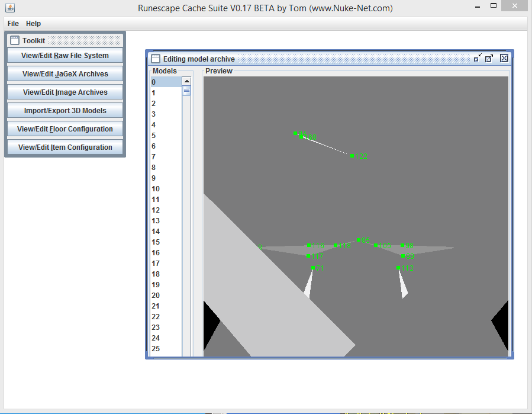The width and height of the screenshot is (532, 414).
Task: Select model 25 in Models list
Action: [166, 348]
